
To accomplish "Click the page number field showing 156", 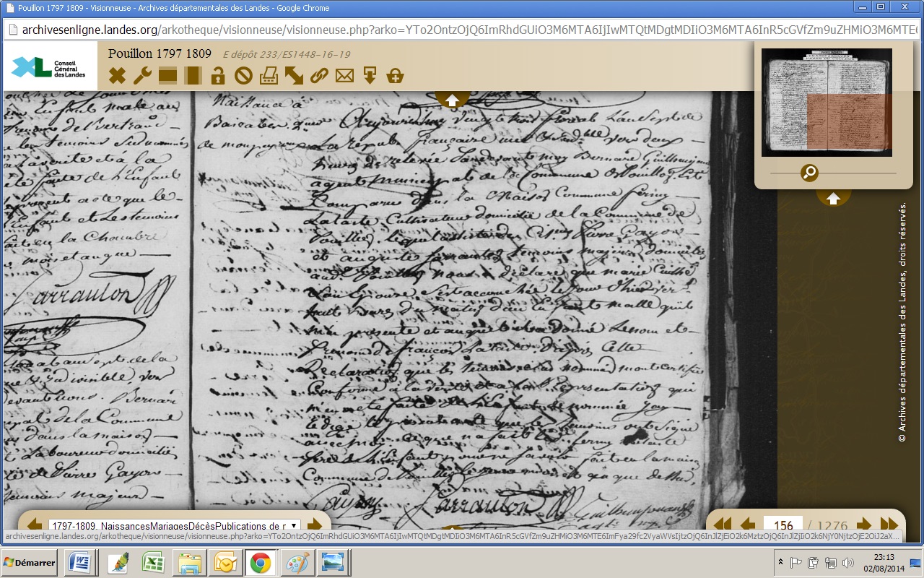I will pyautogui.click(x=783, y=526).
